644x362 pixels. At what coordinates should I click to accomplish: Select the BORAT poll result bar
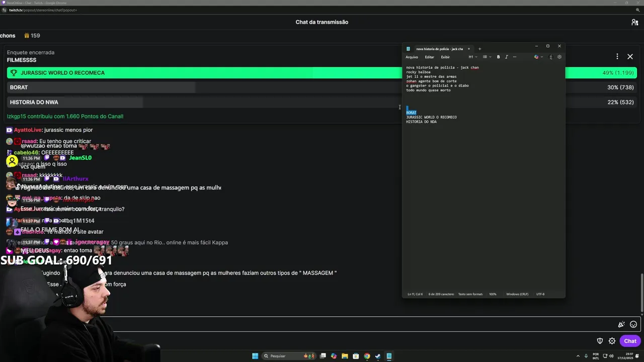pyautogui.click(x=322, y=87)
